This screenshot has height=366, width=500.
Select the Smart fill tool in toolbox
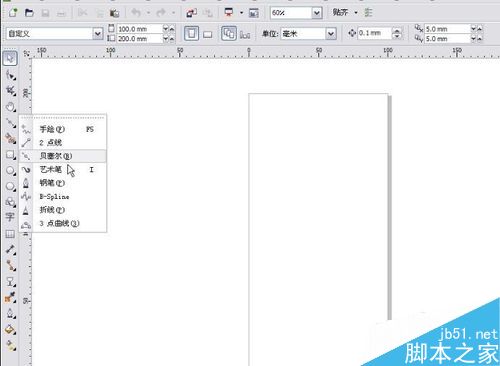tap(10, 138)
